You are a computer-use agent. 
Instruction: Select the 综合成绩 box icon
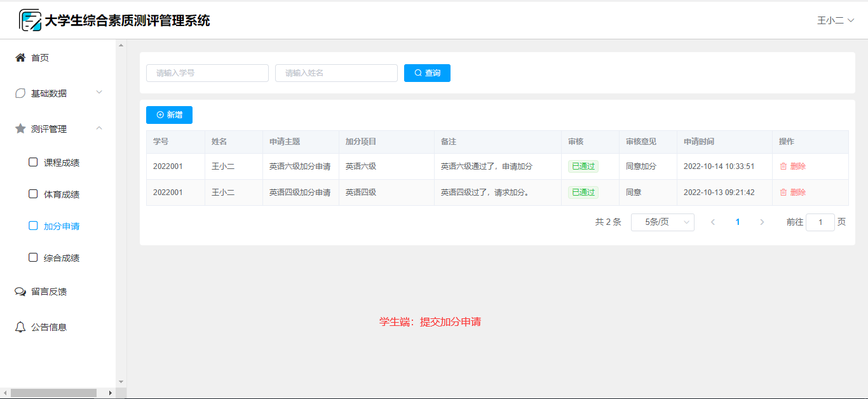click(x=33, y=257)
